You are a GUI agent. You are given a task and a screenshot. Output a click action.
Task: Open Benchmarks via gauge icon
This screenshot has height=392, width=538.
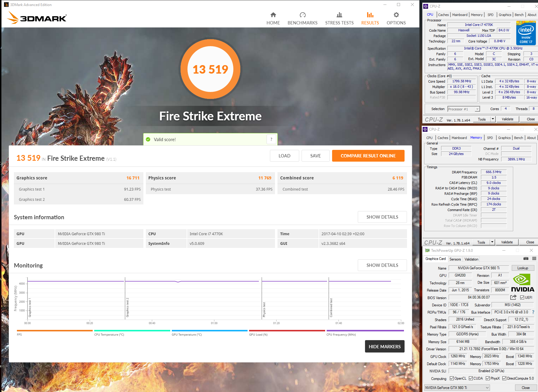(303, 15)
